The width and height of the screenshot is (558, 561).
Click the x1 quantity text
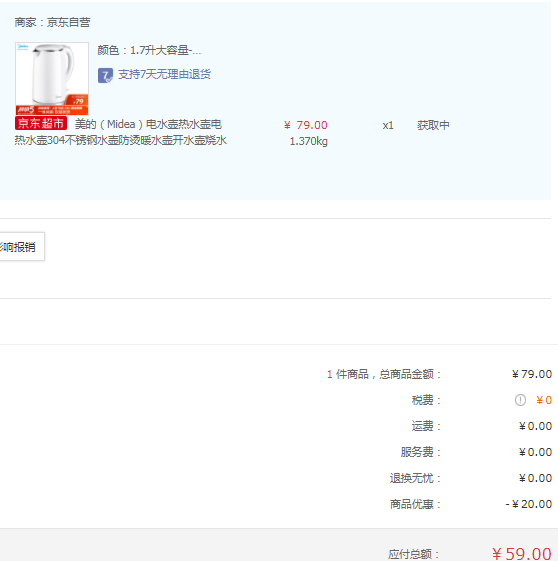pos(388,126)
